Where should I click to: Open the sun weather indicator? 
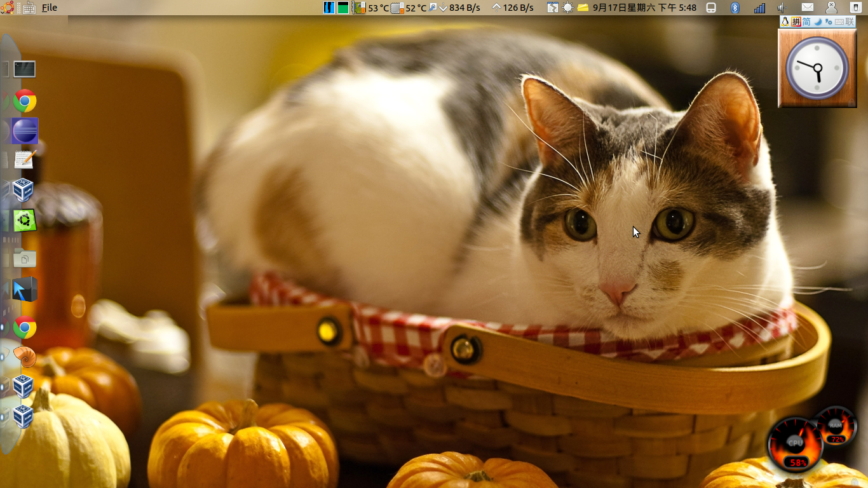pos(567,8)
